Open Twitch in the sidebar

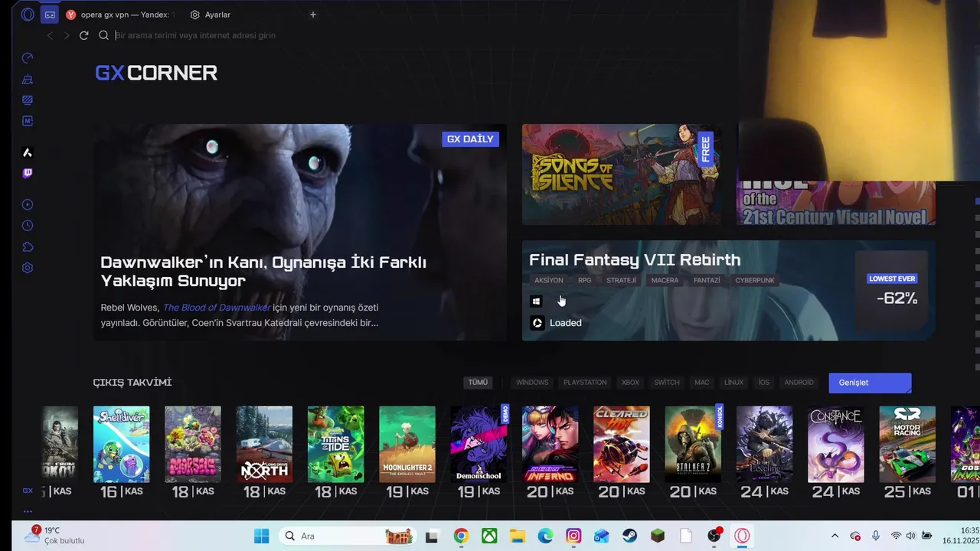[x=28, y=174]
